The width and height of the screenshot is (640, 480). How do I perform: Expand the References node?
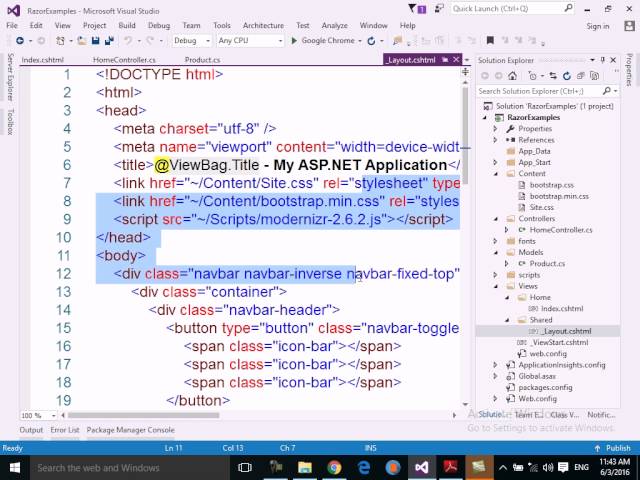[495, 140]
